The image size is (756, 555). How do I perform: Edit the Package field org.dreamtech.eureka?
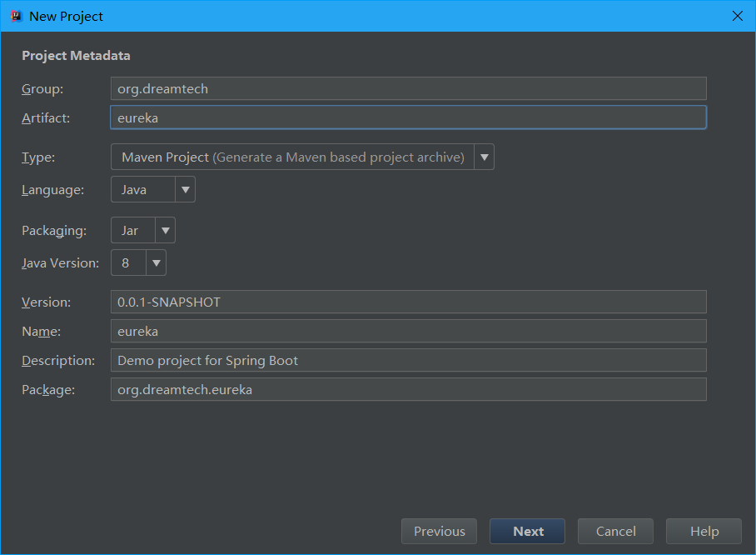coord(408,389)
